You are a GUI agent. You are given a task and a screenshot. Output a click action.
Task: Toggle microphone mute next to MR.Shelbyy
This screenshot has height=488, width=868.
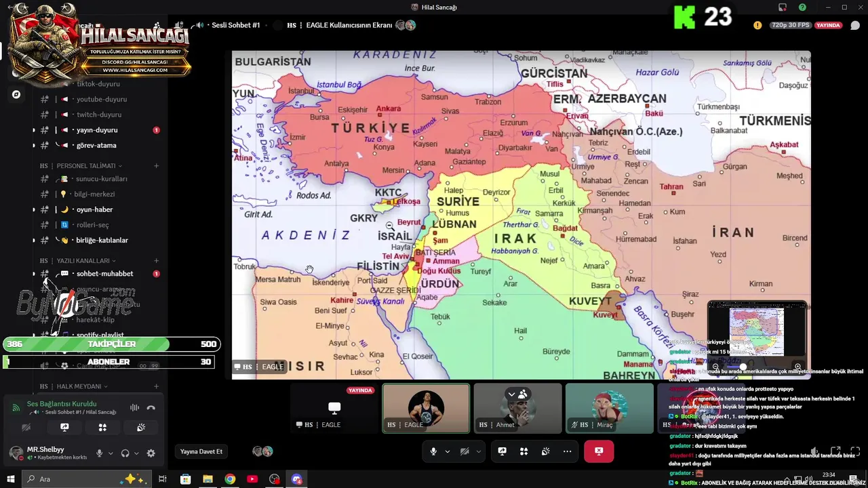(100, 453)
